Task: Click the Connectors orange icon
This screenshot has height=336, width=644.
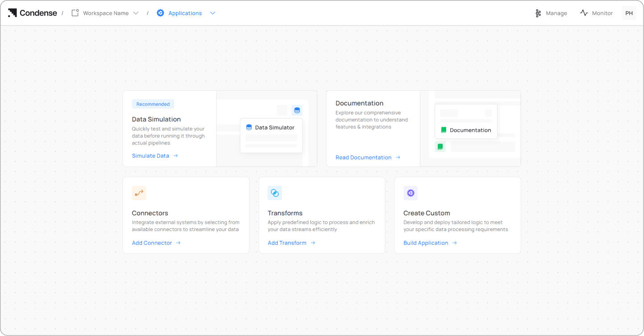Action: pos(139,193)
